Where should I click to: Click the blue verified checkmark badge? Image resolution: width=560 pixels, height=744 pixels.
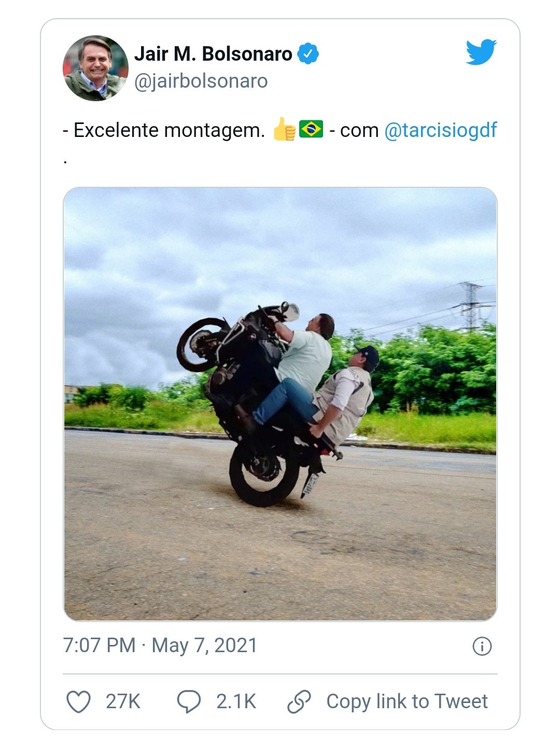(x=308, y=54)
